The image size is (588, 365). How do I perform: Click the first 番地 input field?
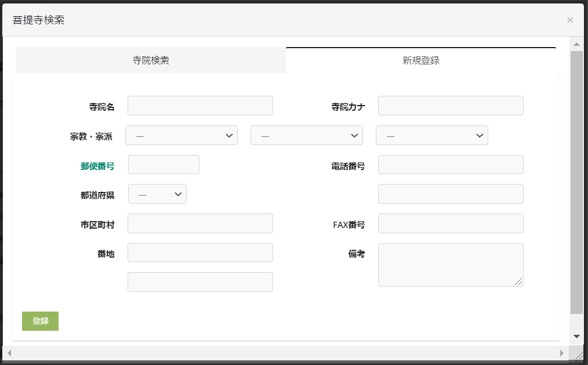click(x=200, y=253)
